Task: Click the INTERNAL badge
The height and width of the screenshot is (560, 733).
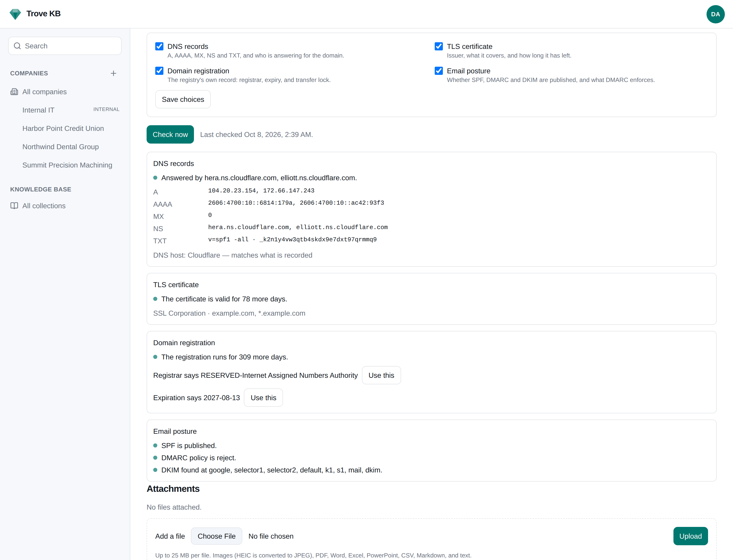Action: click(x=106, y=109)
